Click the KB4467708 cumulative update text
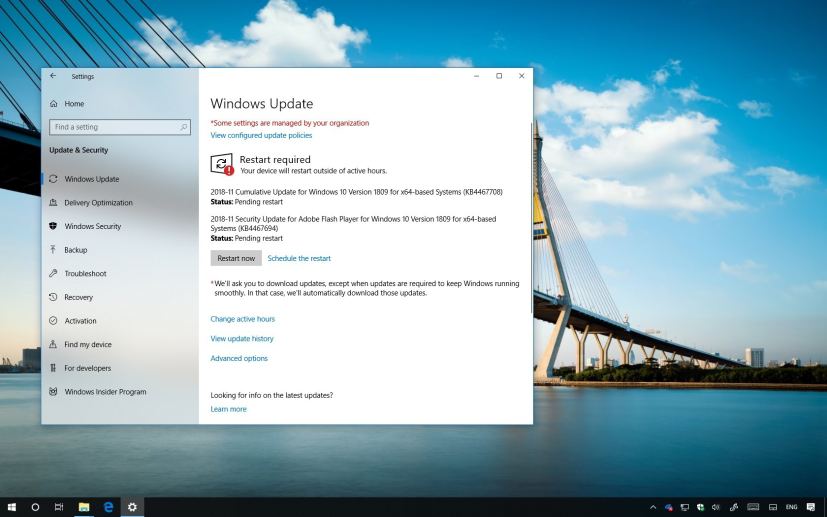Viewport: 827px width, 517px height. click(x=357, y=192)
